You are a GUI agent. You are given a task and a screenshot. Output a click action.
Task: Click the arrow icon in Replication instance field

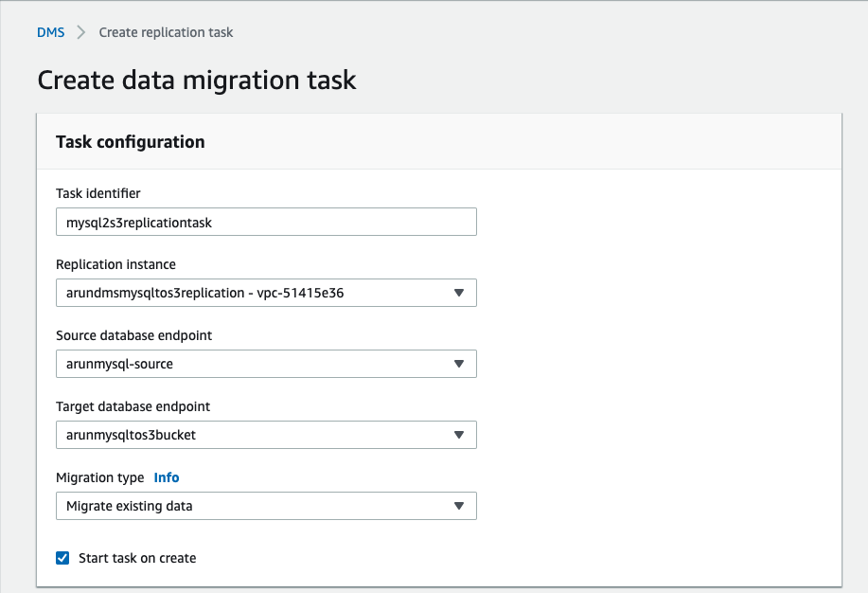[x=458, y=293]
